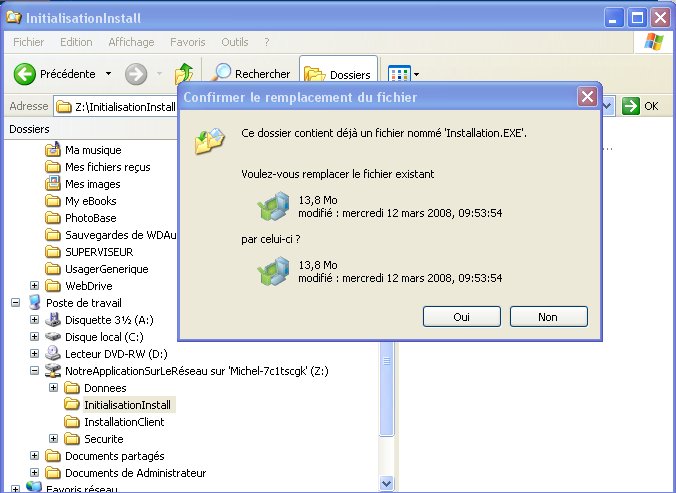Click the Lecteur DVD-RW (D:) disc icon
The height and width of the screenshot is (493, 676).
(x=53, y=353)
